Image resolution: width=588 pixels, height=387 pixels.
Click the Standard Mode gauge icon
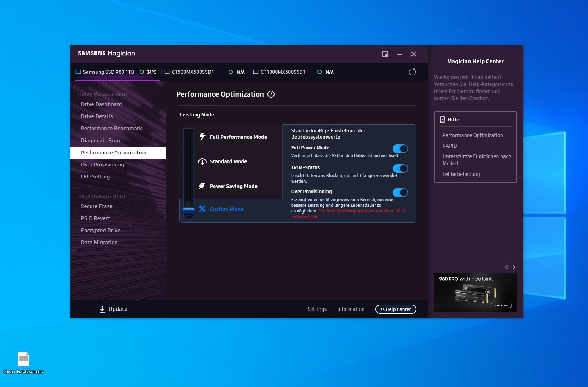(x=202, y=161)
